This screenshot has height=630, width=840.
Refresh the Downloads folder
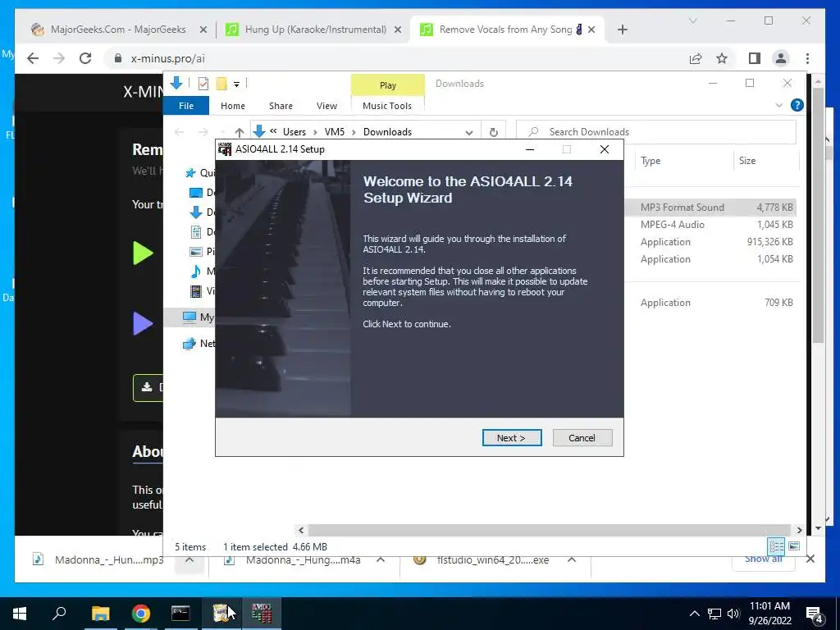(x=493, y=132)
